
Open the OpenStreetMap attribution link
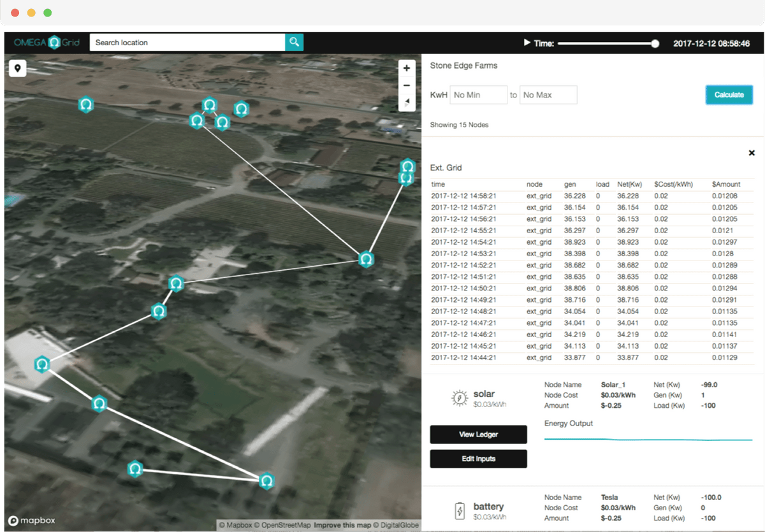(285, 526)
